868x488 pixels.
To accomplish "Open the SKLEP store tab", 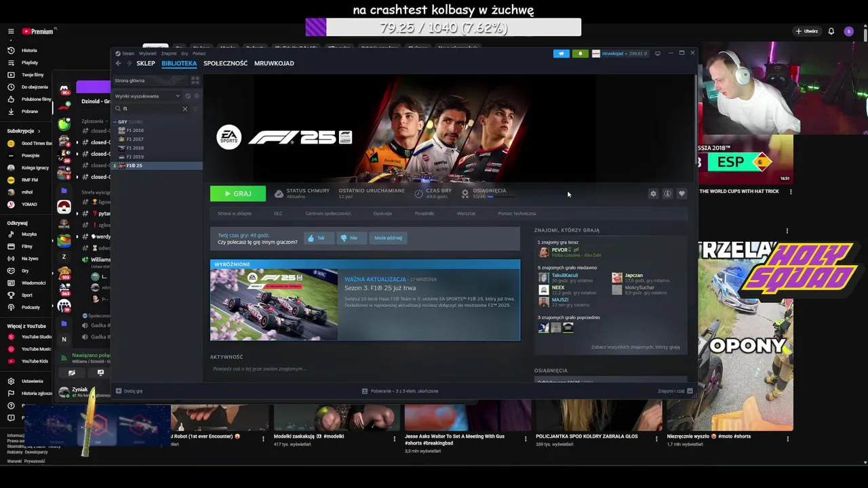I will pyautogui.click(x=146, y=63).
